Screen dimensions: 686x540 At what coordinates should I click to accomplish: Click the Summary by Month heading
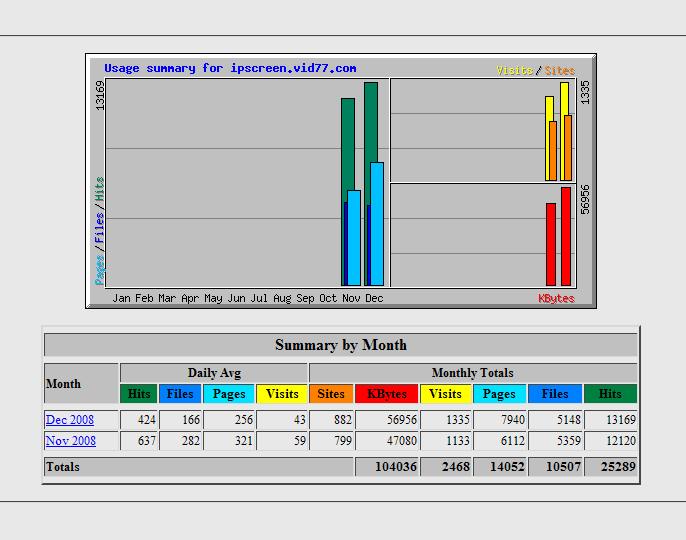click(x=341, y=345)
